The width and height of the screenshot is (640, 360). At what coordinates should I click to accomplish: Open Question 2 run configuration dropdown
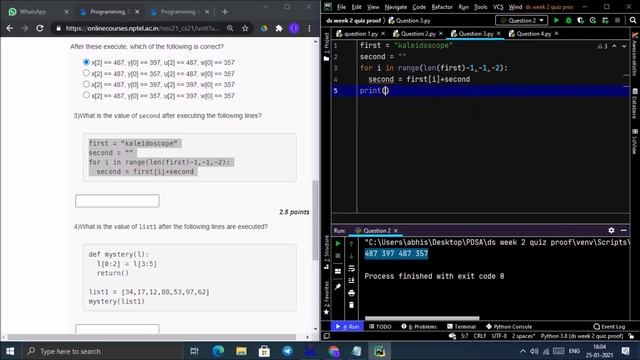coord(522,20)
